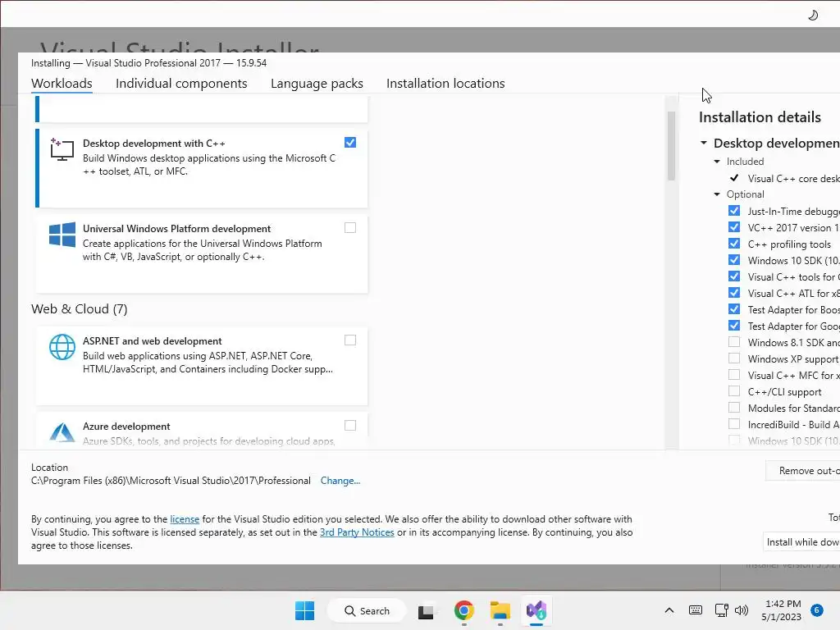Uncheck Desktop development with C++ workload
This screenshot has height=630, width=840.
350,143
